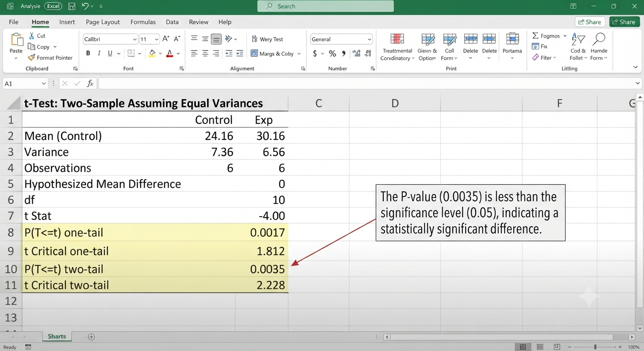The width and height of the screenshot is (644, 351).
Task: Expand the Fogmos sum dropdown
Action: coord(565,36)
